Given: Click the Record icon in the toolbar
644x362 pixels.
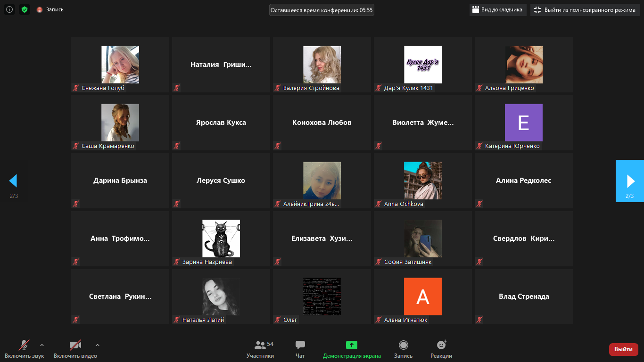Looking at the screenshot, I should pyautogui.click(x=403, y=346).
